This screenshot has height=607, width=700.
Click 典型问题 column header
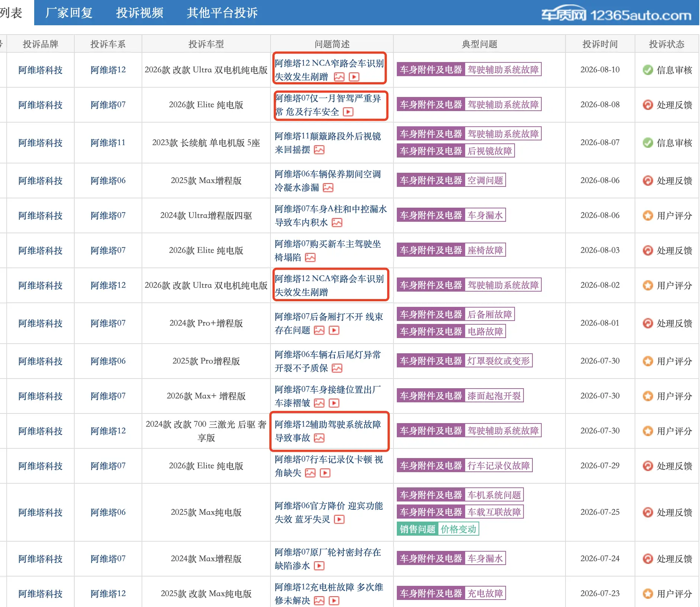pyautogui.click(x=479, y=44)
